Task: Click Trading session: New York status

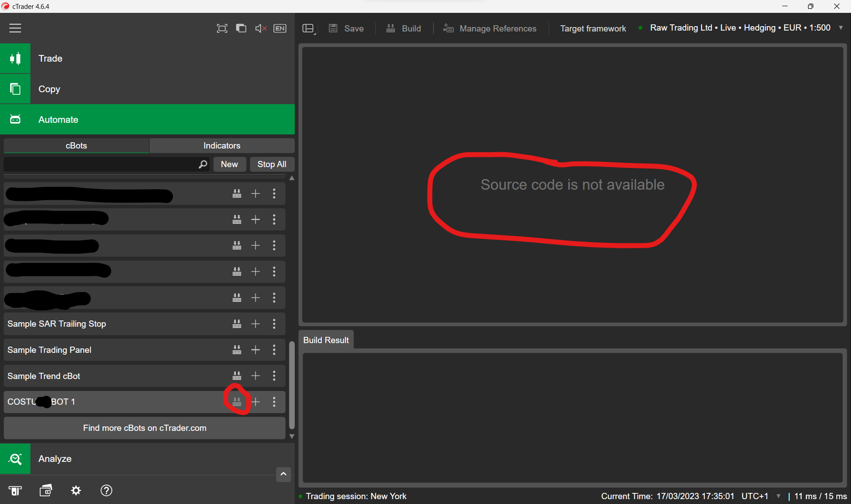Action: click(356, 496)
